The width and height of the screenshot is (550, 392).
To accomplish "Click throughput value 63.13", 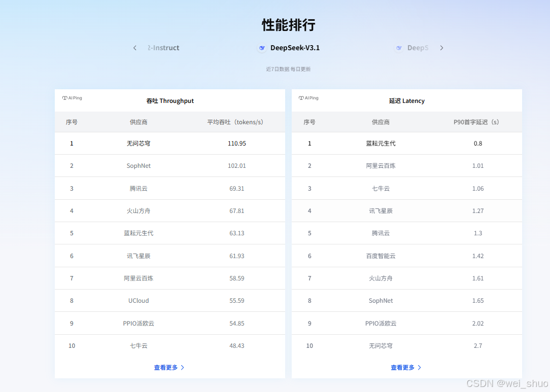I will 237,233.
